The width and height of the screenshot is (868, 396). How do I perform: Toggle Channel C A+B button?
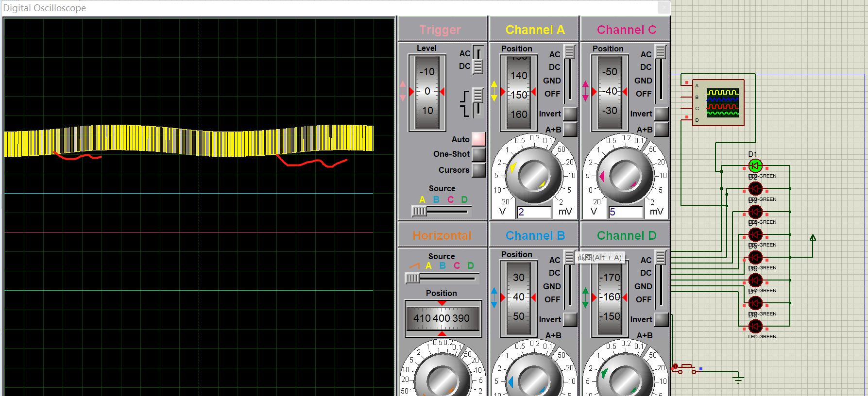662,130
